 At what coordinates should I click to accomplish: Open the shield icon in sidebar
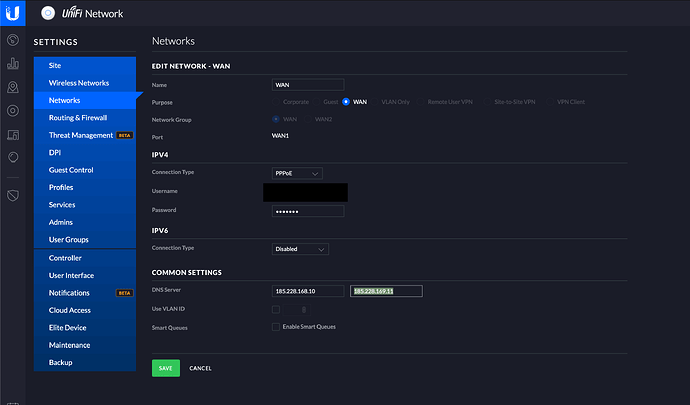[x=13, y=194]
